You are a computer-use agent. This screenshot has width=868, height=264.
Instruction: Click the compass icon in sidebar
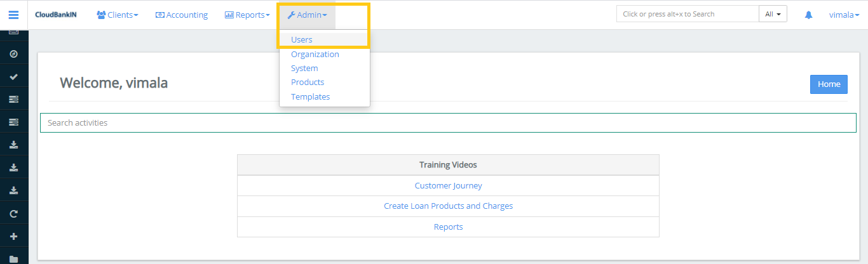tap(13, 54)
